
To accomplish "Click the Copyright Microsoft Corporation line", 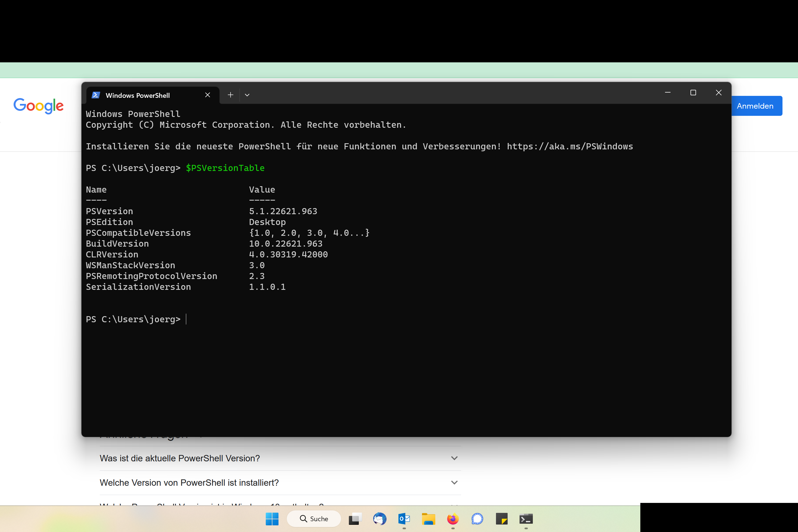I will point(246,125).
